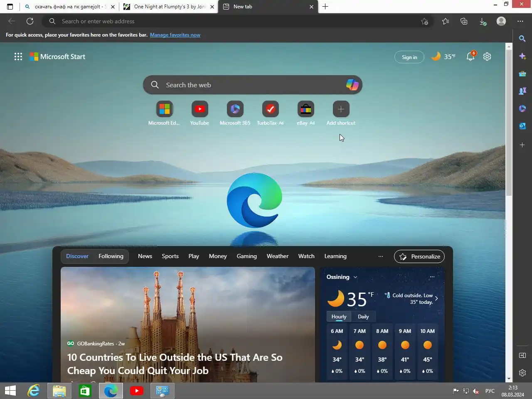Screen dimensions: 532x399
Task: Open the Collections icon in toolbar
Action: [464, 21]
